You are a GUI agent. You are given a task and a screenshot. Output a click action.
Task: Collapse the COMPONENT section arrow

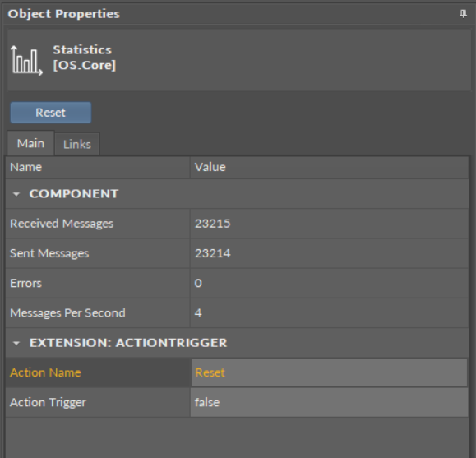[x=16, y=194]
